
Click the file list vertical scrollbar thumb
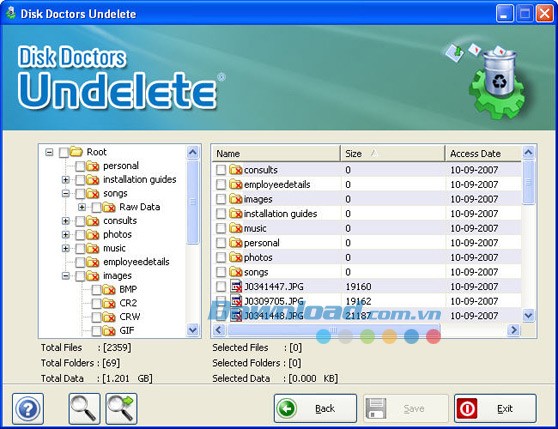tap(528, 182)
